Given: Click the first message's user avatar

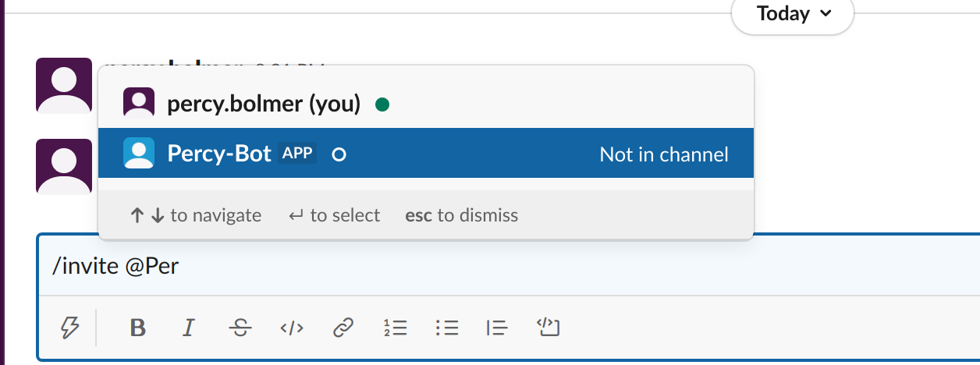Looking at the screenshot, I should [64, 85].
